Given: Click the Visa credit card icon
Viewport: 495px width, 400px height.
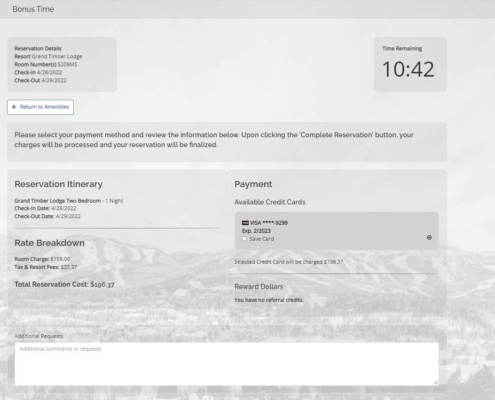Looking at the screenshot, I should click(x=245, y=223).
